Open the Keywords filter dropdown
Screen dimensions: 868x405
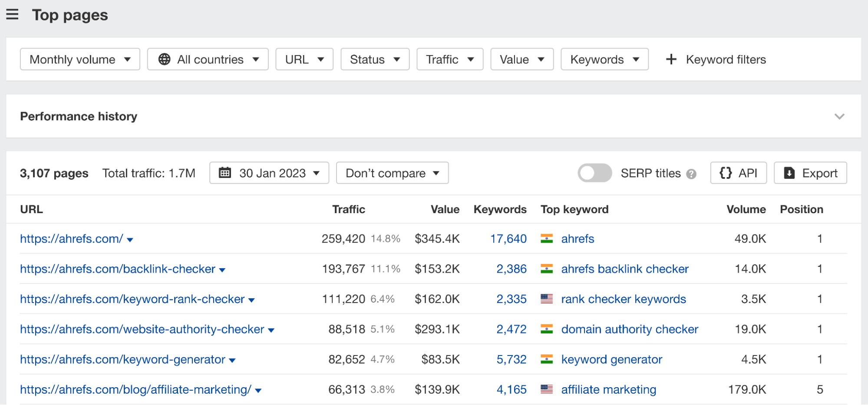tap(604, 59)
